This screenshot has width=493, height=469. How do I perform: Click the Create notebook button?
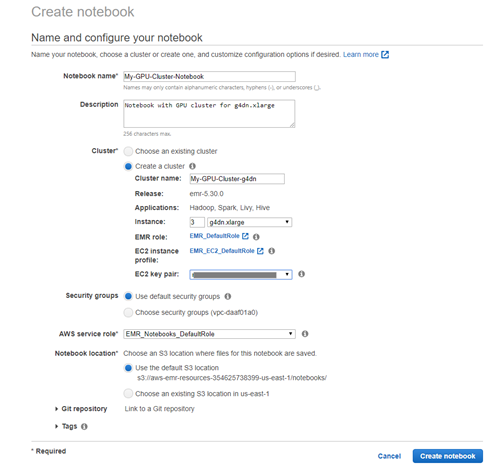[447, 456]
